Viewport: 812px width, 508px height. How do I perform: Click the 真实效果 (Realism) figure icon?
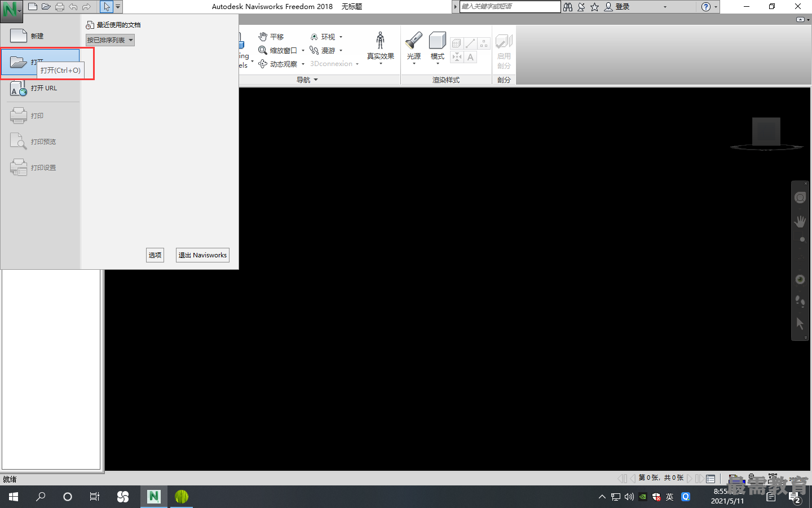point(381,41)
